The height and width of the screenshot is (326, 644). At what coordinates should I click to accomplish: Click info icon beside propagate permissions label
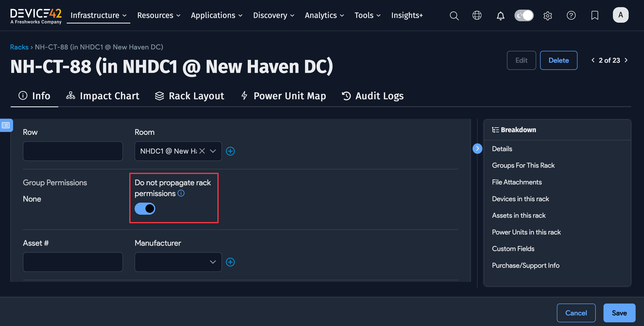[x=181, y=193]
